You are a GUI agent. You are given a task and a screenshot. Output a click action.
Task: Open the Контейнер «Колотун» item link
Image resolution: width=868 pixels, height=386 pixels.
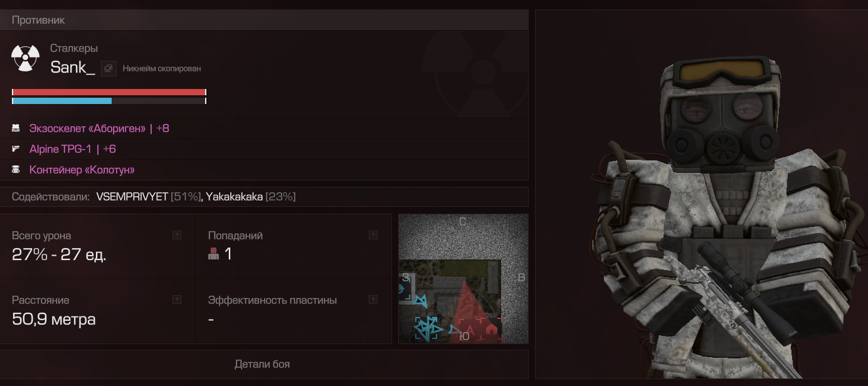82,170
